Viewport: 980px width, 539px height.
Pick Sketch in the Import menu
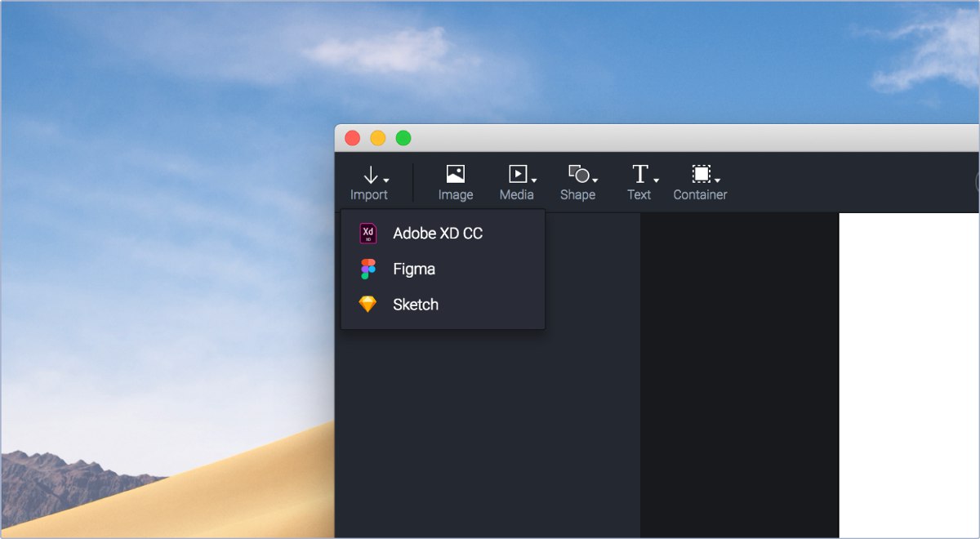coord(443,305)
